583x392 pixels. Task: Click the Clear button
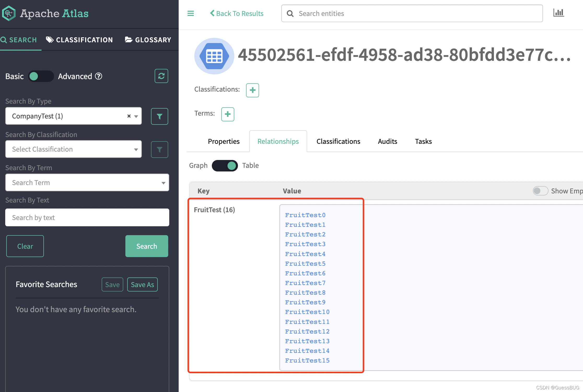coord(25,246)
